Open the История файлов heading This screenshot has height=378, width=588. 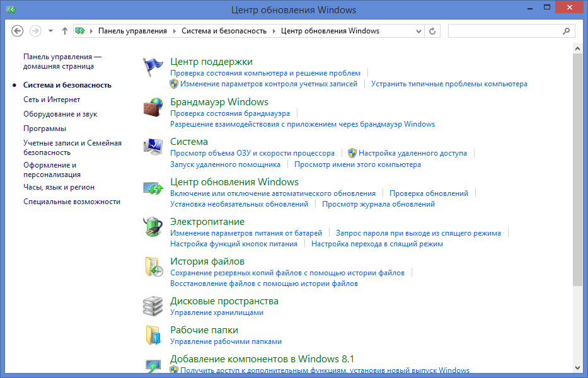coord(207,261)
